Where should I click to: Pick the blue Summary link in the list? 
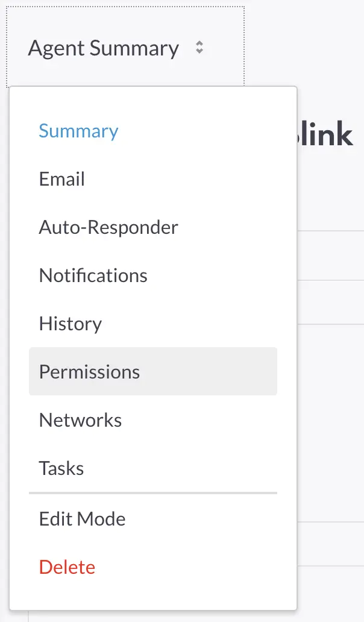click(x=78, y=131)
